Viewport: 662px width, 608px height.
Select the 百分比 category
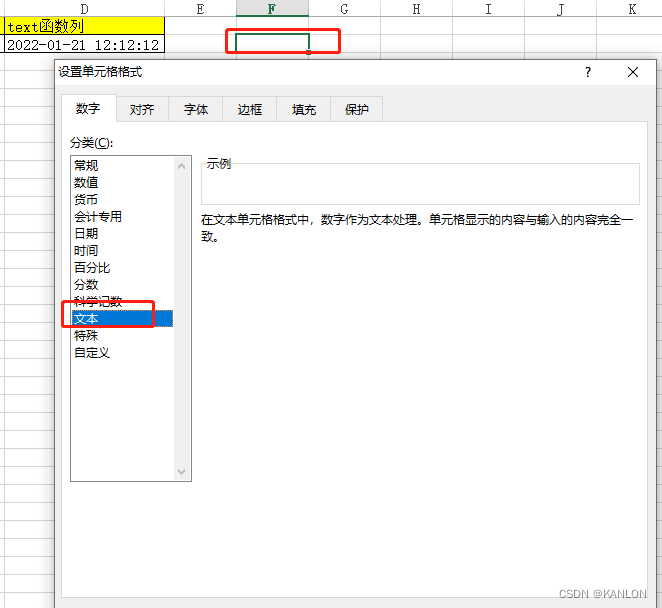pyautogui.click(x=122, y=267)
